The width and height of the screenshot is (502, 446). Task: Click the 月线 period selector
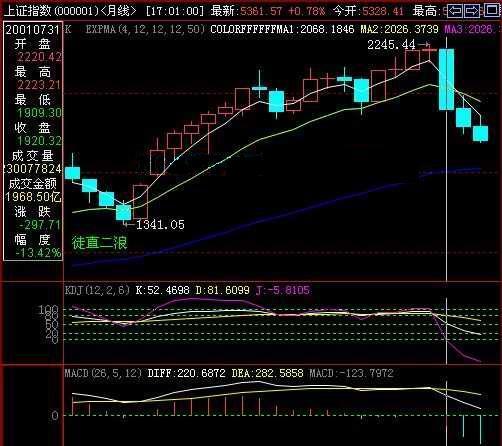119,11
